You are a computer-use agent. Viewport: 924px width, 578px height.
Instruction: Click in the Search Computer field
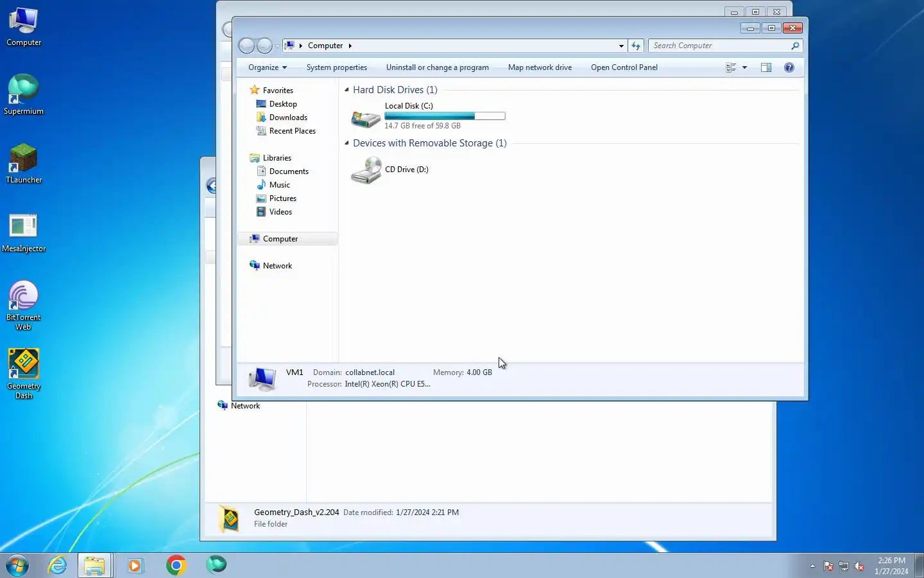719,46
